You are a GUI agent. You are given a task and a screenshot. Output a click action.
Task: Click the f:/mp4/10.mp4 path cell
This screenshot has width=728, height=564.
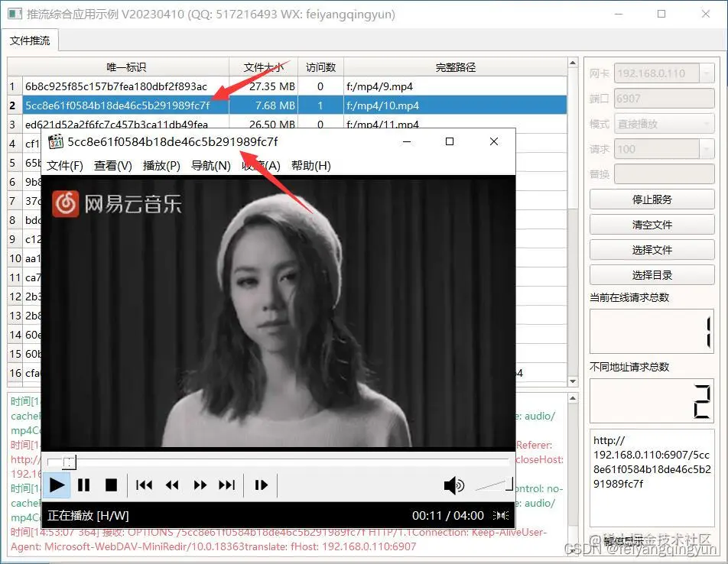click(455, 105)
